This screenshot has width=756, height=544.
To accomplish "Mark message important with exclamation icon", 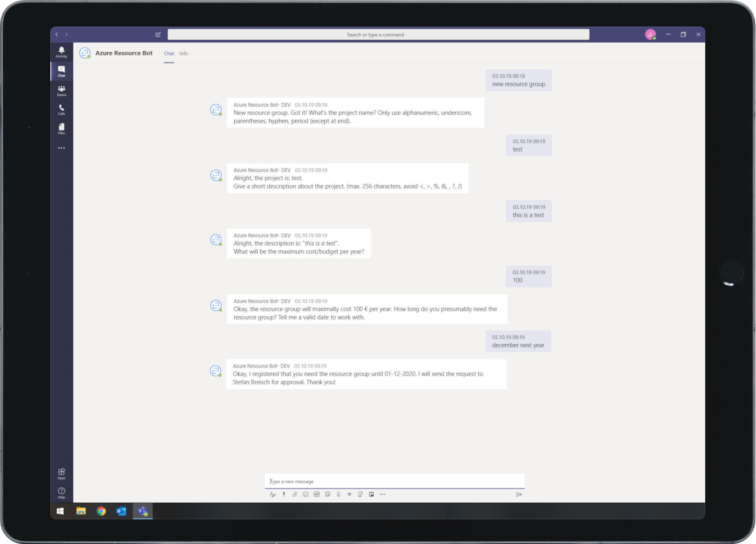I will tap(284, 494).
